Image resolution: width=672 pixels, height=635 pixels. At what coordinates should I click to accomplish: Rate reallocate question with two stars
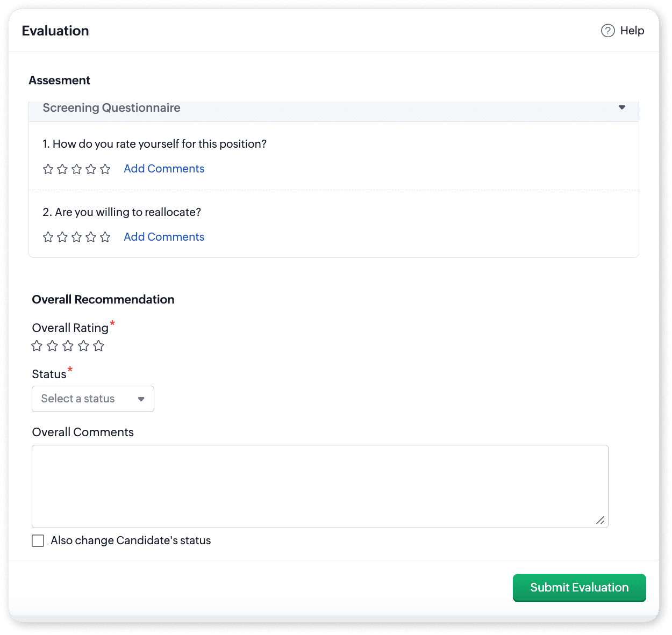62,237
